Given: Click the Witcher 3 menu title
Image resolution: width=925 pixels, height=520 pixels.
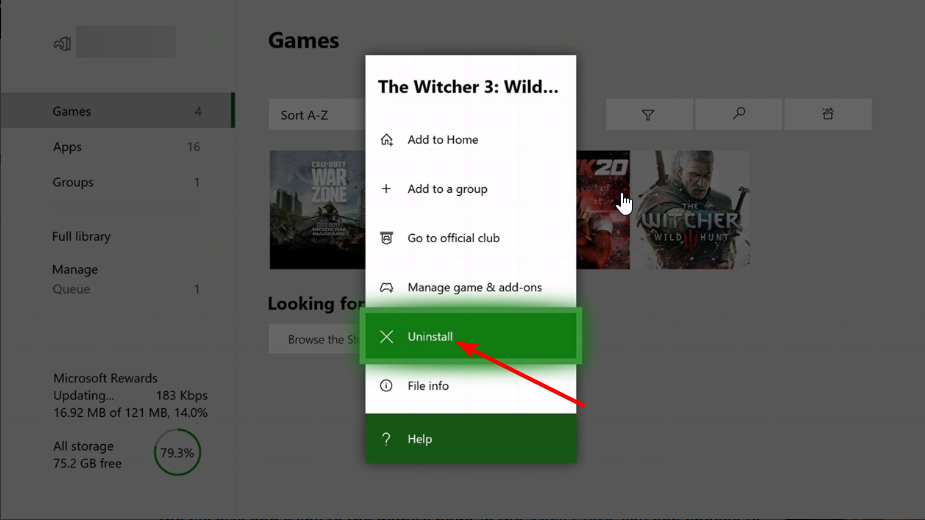Looking at the screenshot, I should point(468,87).
